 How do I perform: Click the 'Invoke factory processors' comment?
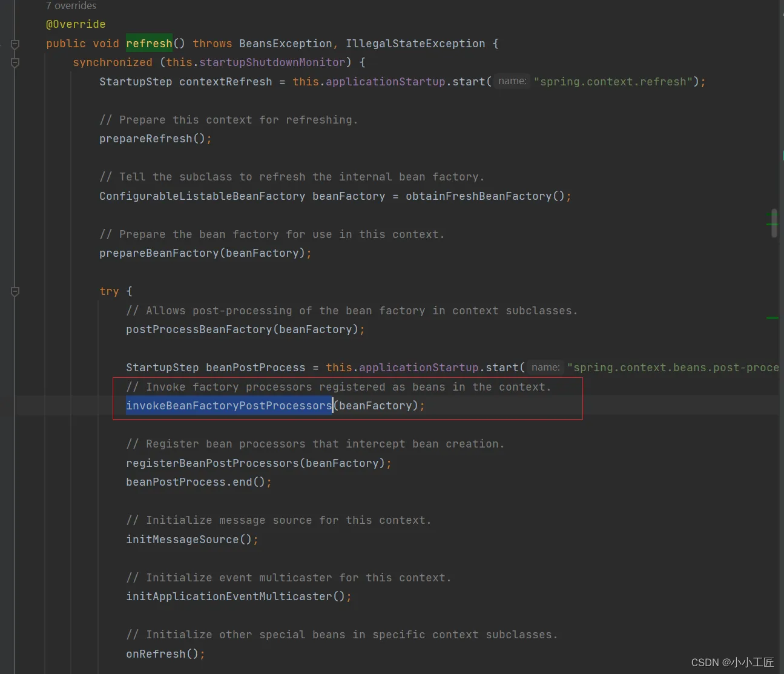click(338, 387)
